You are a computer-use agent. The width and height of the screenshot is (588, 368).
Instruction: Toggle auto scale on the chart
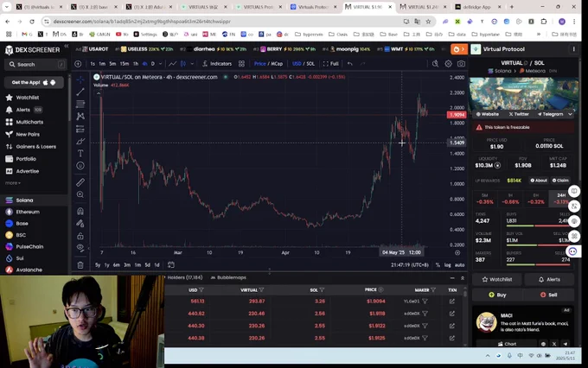pos(460,265)
